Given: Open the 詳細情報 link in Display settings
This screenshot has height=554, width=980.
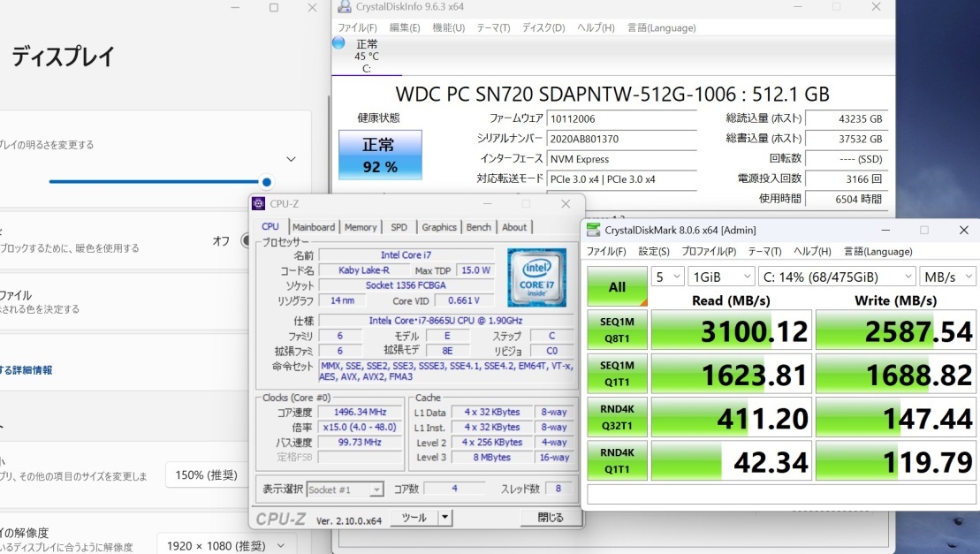Looking at the screenshot, I should [27, 369].
